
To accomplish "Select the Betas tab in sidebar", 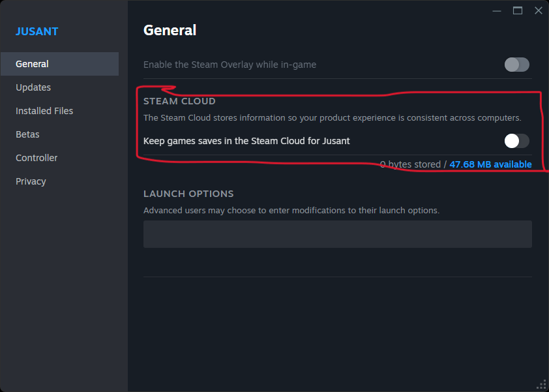I will click(x=27, y=134).
